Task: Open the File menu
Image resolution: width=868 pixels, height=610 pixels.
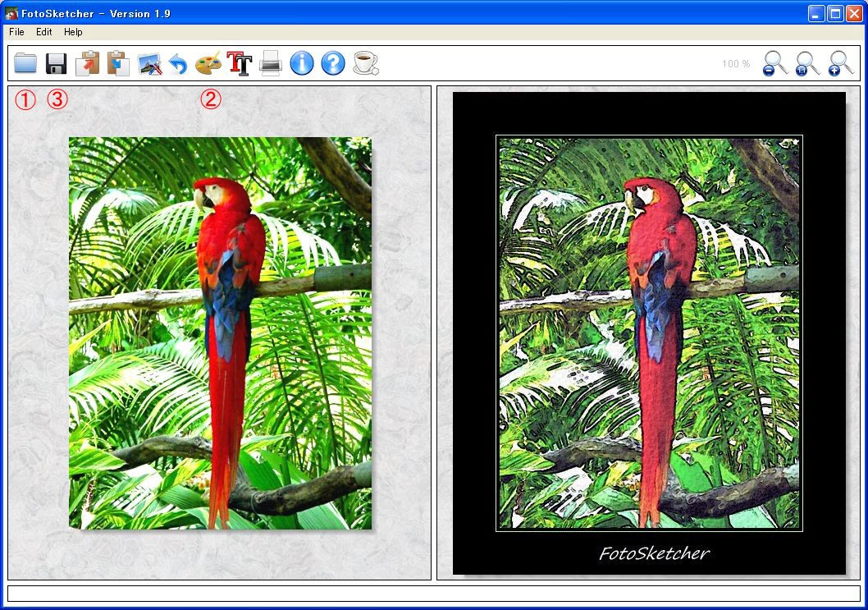Action: [16, 32]
